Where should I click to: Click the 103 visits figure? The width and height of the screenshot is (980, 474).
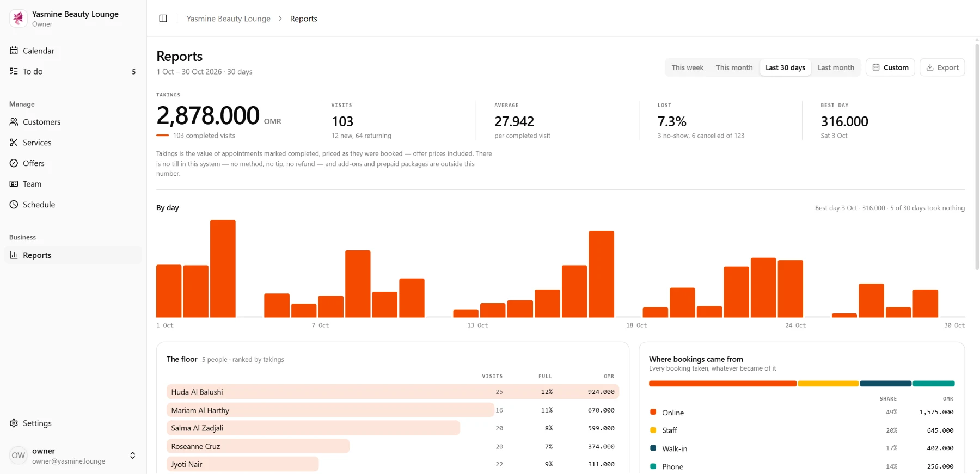point(342,121)
